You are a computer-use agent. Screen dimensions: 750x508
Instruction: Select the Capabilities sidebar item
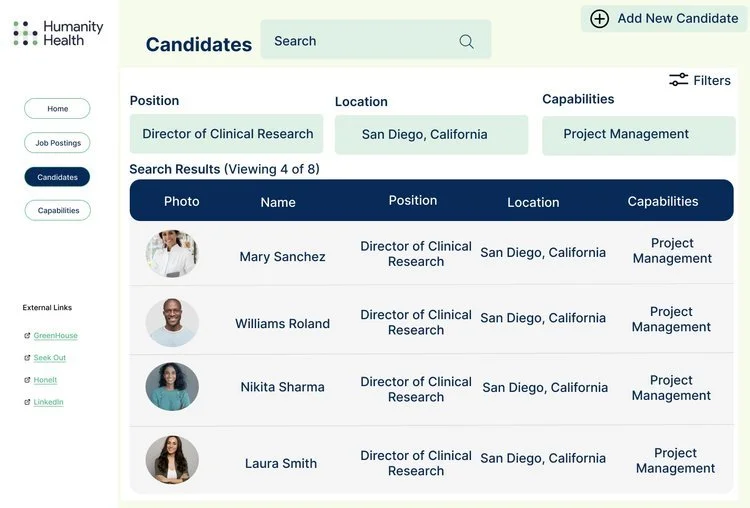pos(57,210)
